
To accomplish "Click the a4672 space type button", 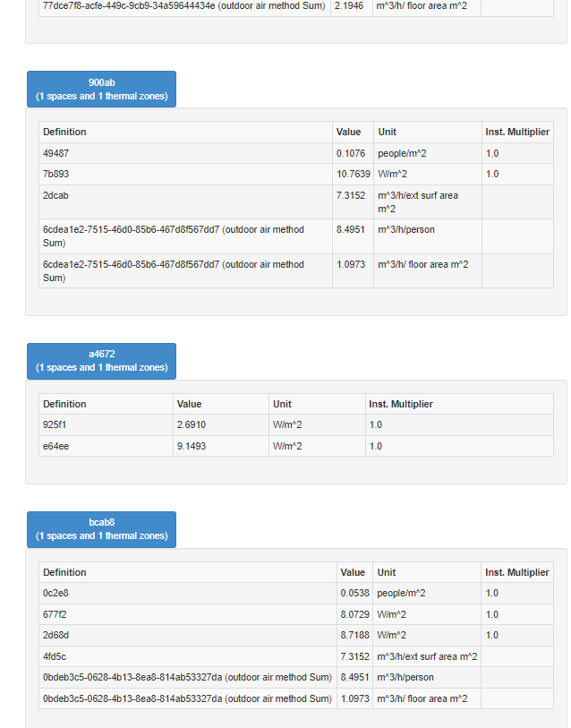I will click(x=101, y=361).
